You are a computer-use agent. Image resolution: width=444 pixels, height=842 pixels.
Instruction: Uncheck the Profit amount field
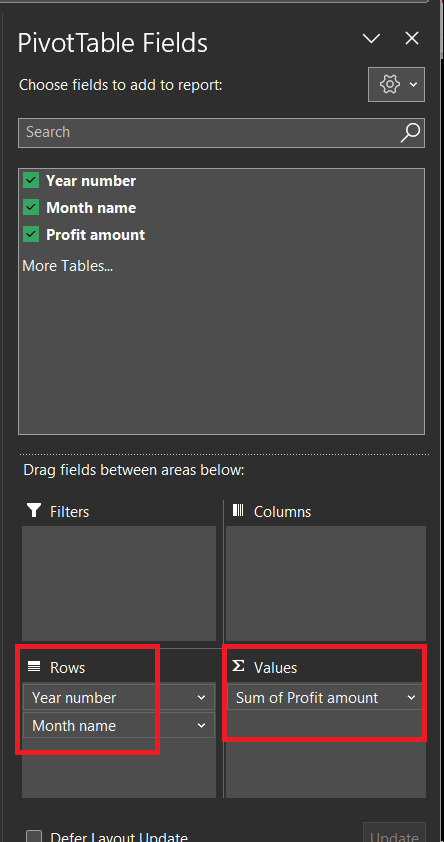tap(31, 234)
